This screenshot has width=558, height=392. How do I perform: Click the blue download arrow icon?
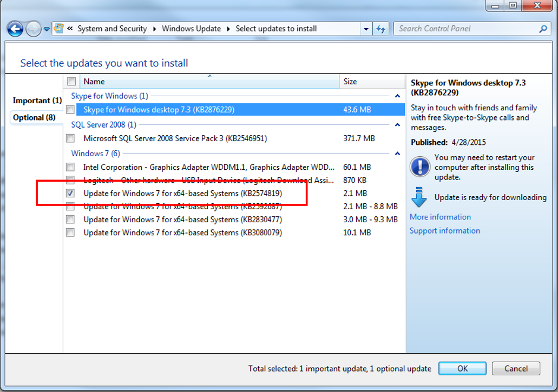tap(419, 197)
